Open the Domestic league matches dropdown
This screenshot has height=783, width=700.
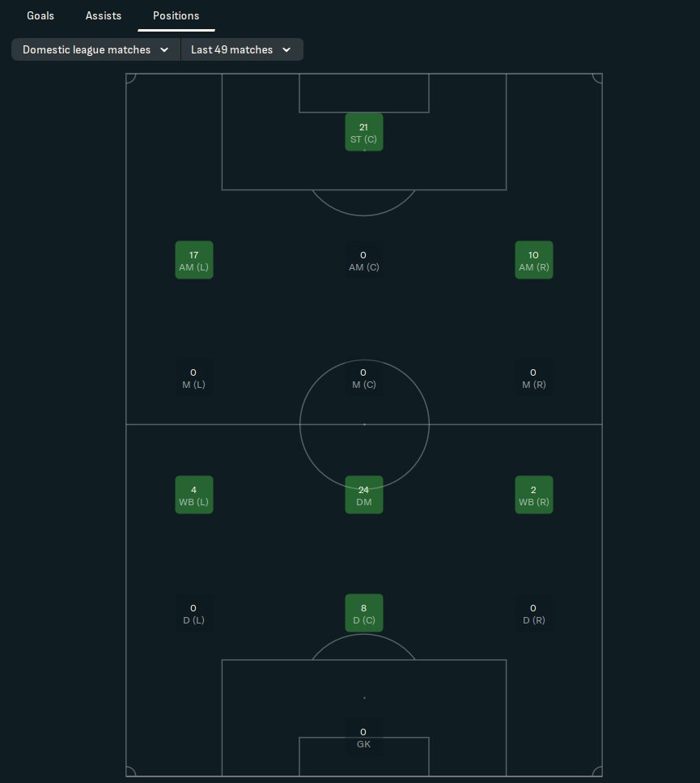[95, 49]
